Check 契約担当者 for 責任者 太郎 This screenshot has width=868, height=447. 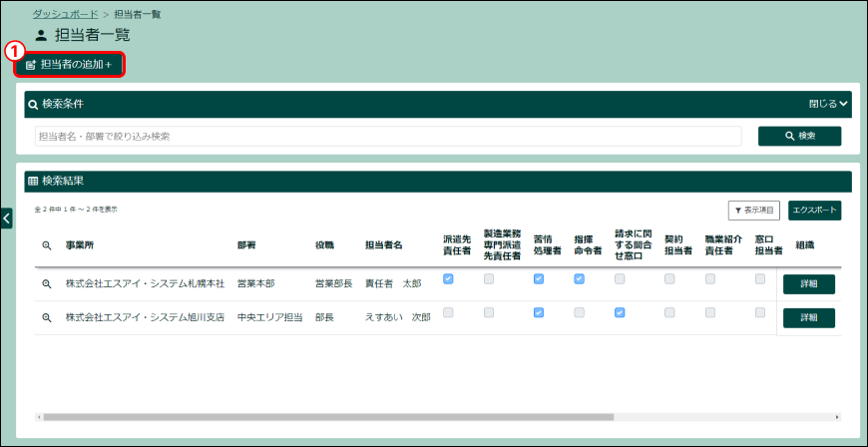coord(669,279)
